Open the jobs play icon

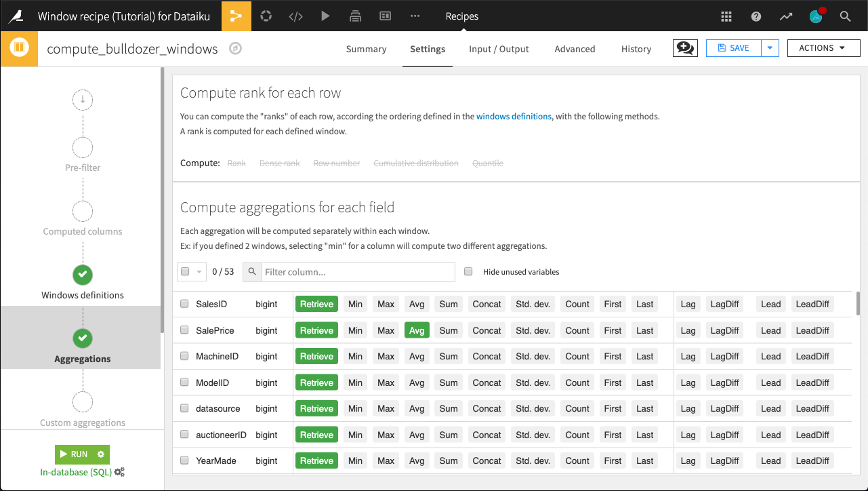pos(326,16)
